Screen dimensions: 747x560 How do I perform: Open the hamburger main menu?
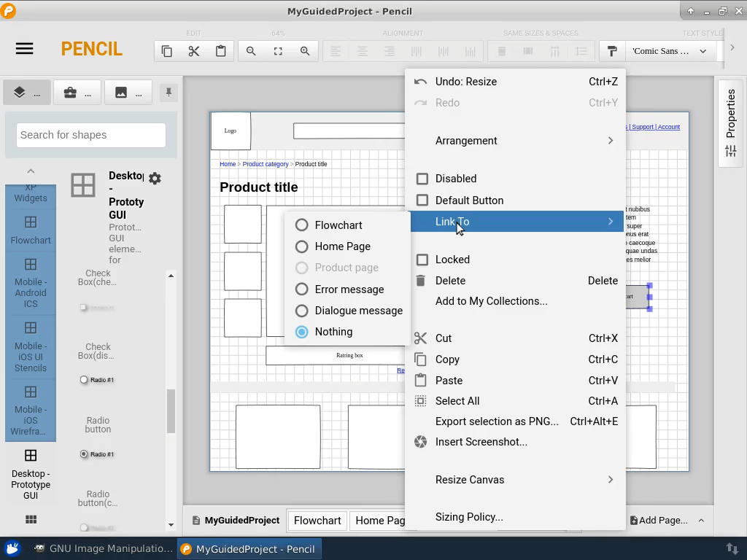[24, 49]
